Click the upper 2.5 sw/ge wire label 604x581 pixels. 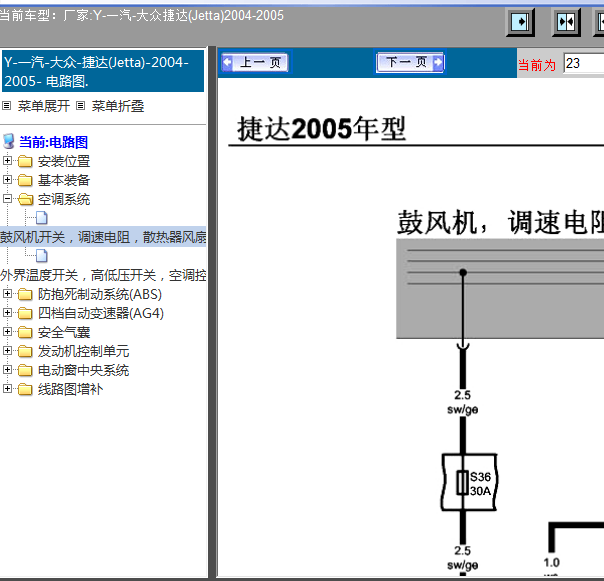pyautogui.click(x=463, y=402)
